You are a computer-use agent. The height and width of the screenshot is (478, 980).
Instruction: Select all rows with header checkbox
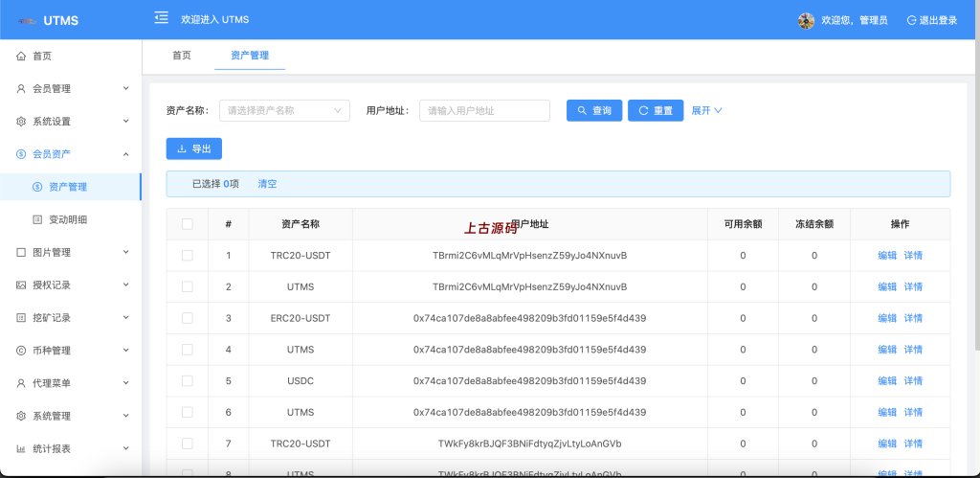click(x=187, y=224)
